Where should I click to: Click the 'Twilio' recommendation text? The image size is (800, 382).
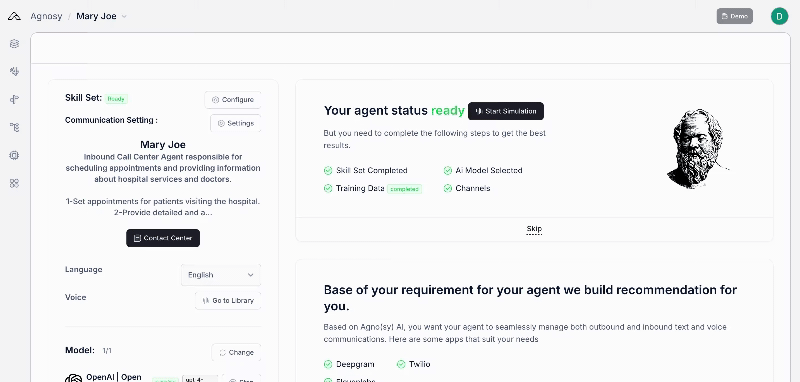(419, 364)
